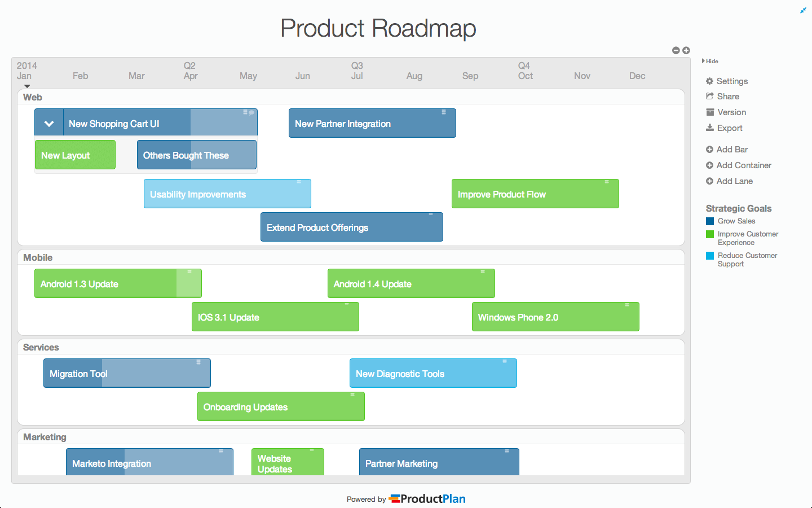Image resolution: width=812 pixels, height=508 pixels.
Task: Click the Grow Sales color swatch
Action: tap(710, 221)
